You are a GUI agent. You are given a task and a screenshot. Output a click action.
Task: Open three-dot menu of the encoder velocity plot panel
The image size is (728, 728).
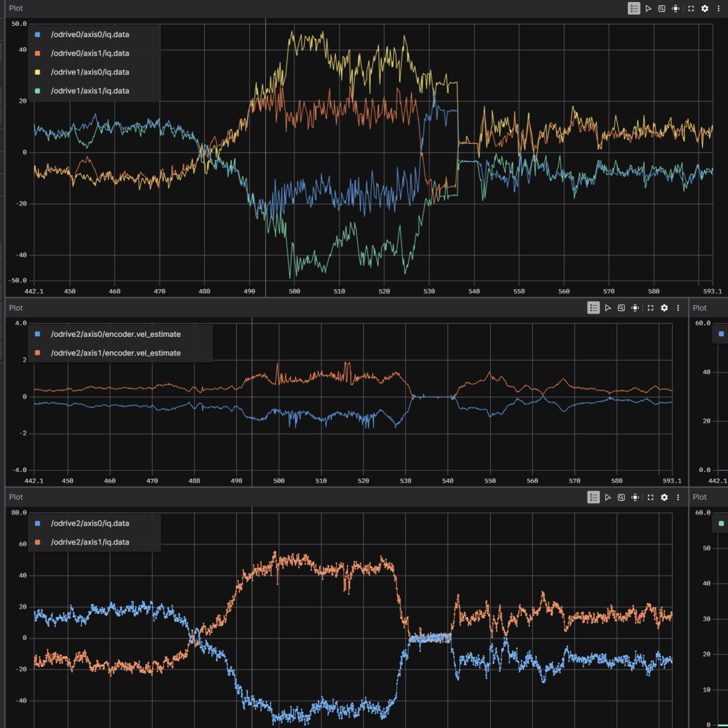pyautogui.click(x=678, y=308)
